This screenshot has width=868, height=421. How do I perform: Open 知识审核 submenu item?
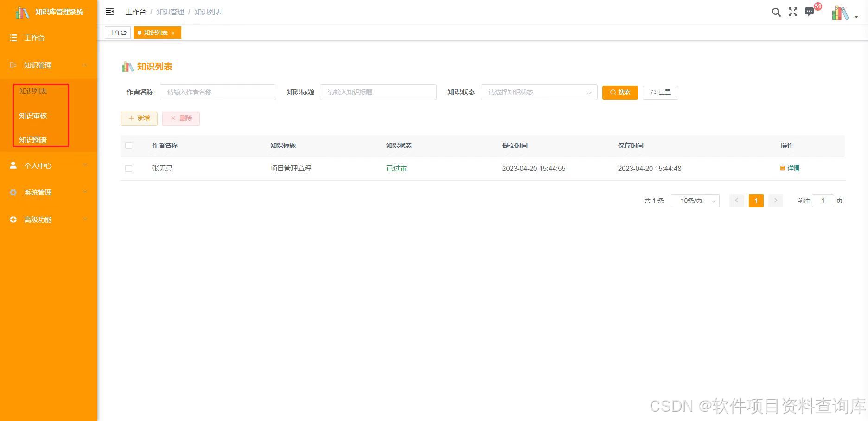tap(33, 115)
